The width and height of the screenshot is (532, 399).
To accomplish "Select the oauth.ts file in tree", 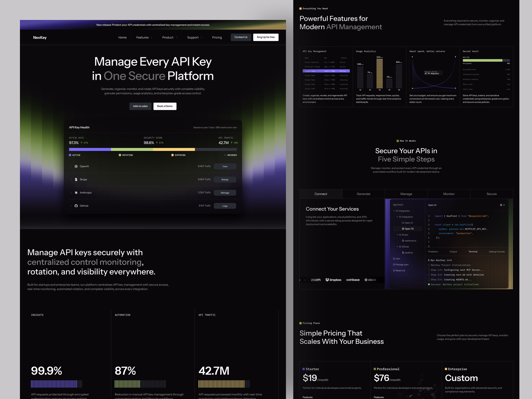I will click(407, 253).
